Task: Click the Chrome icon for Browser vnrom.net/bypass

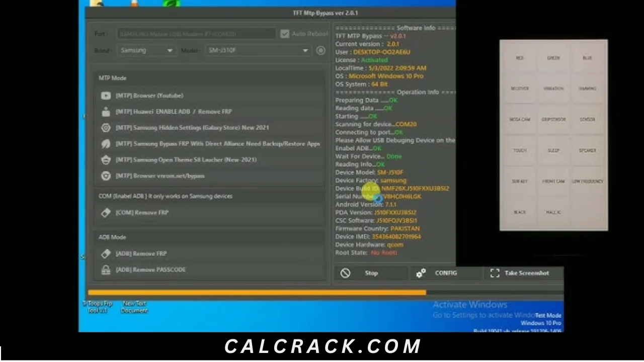Action: point(106,176)
